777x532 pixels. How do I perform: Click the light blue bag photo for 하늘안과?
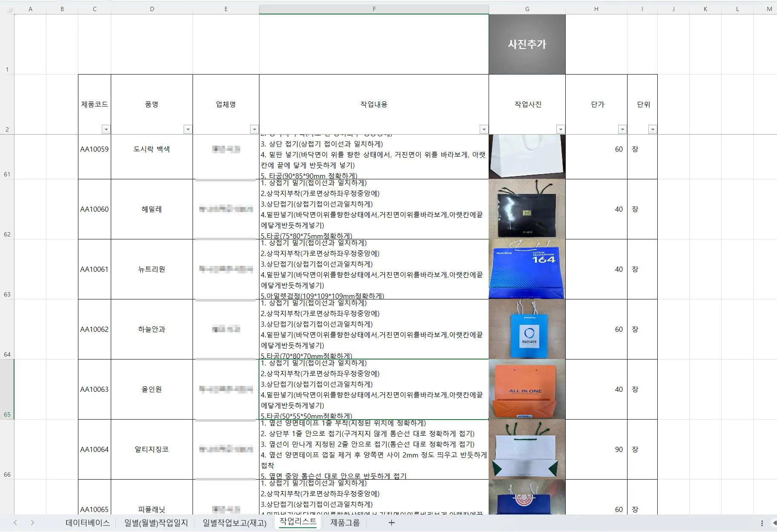coord(527,329)
